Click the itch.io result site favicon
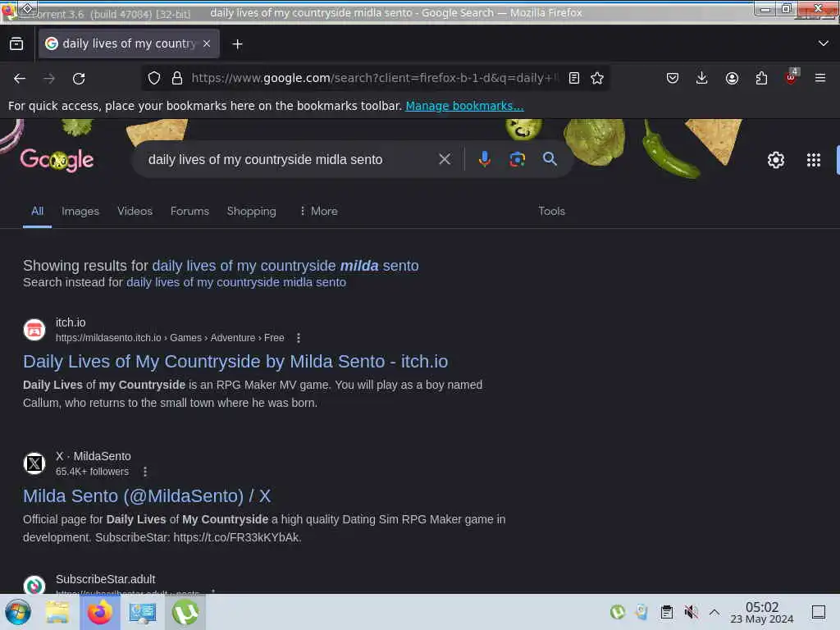This screenshot has height=630, width=840. coord(34,330)
